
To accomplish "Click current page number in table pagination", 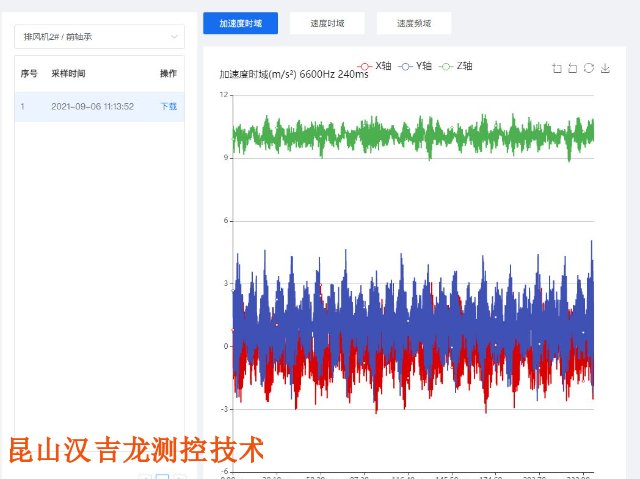I will [162, 474].
